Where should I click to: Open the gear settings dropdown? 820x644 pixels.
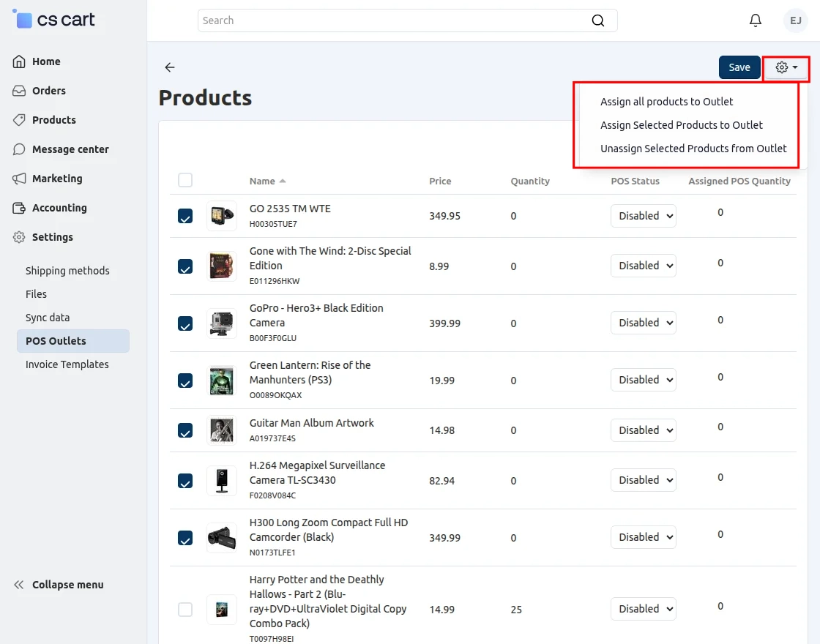tap(786, 67)
